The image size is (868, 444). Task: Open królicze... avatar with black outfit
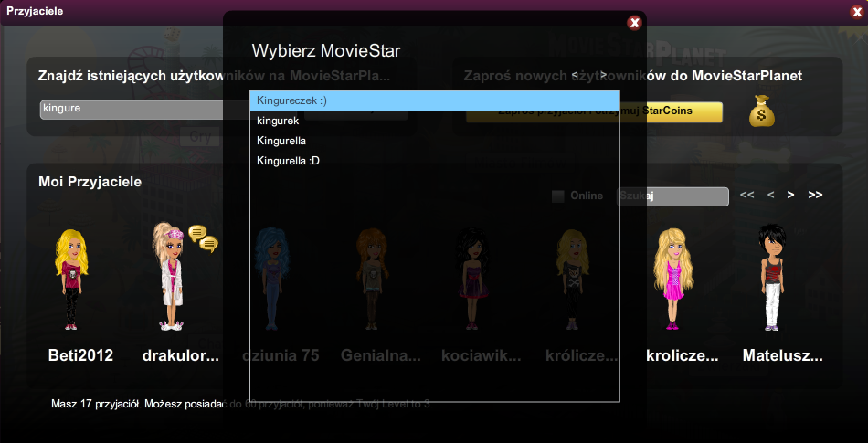coord(572,280)
